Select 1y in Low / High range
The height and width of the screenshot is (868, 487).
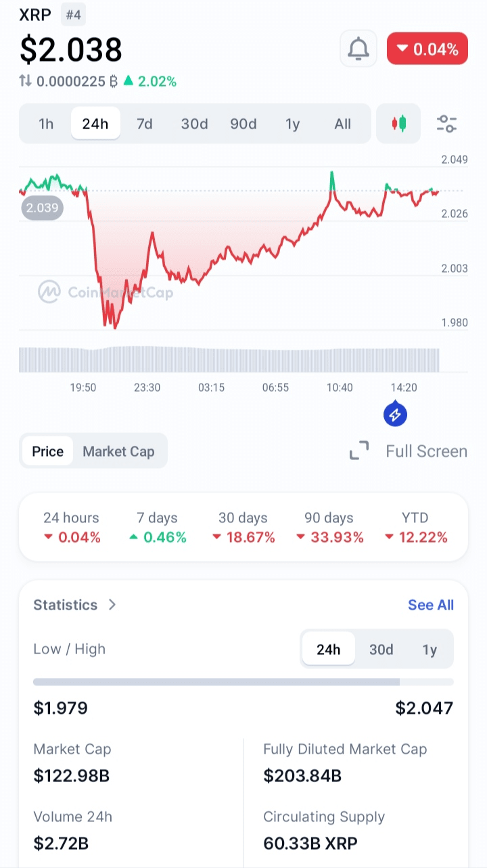pyautogui.click(x=430, y=649)
